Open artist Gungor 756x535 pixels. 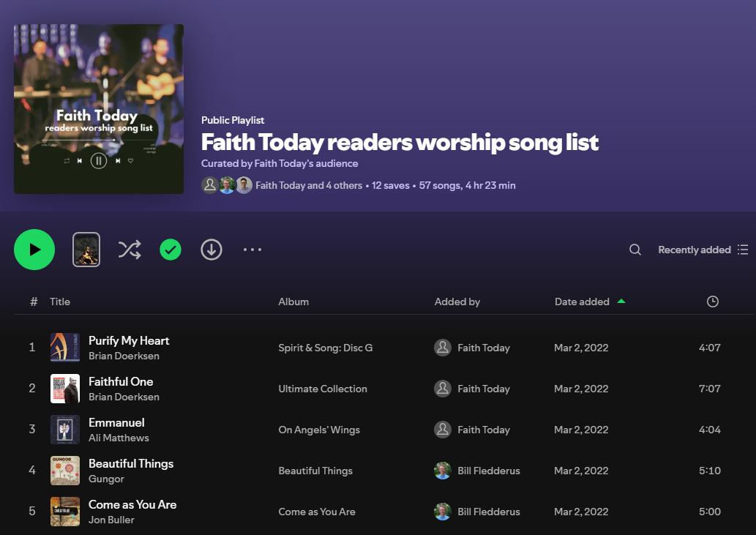pos(107,479)
